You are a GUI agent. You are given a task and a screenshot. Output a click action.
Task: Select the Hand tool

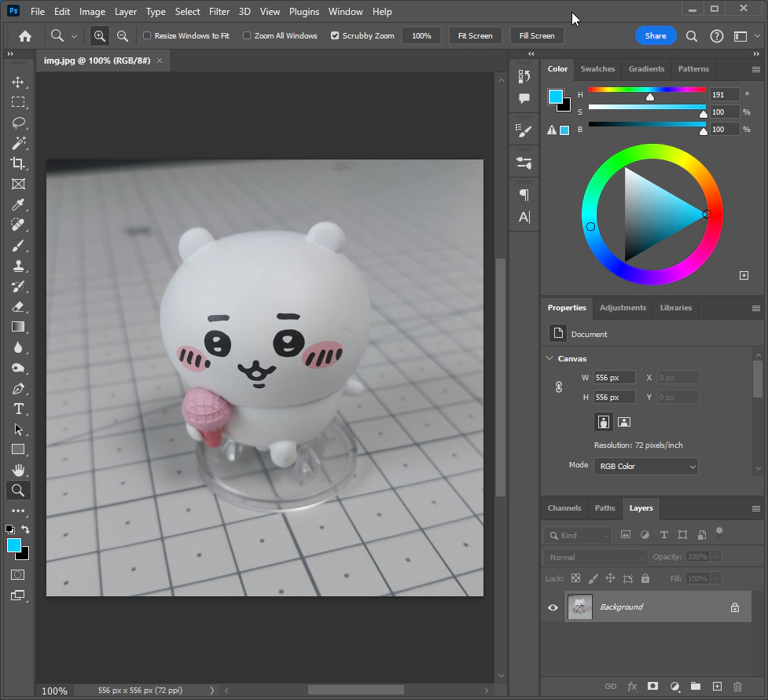click(x=18, y=470)
